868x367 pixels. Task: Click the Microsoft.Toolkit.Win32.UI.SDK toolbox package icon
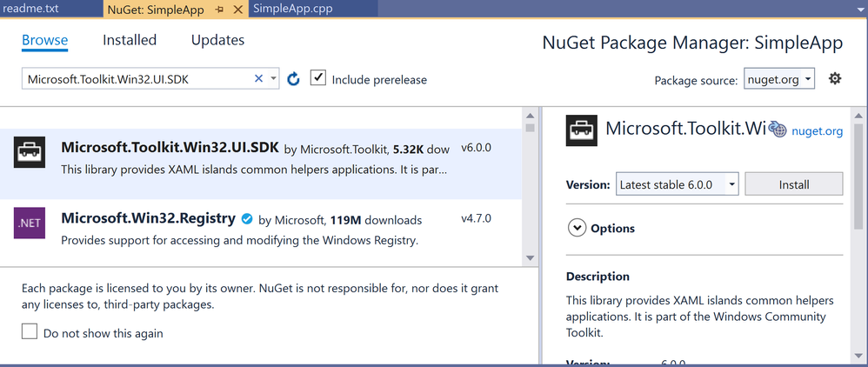[30, 151]
